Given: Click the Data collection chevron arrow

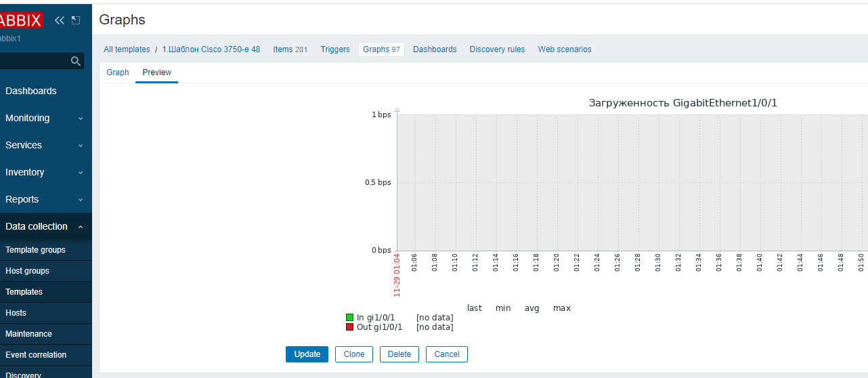Looking at the screenshot, I should [x=81, y=227].
